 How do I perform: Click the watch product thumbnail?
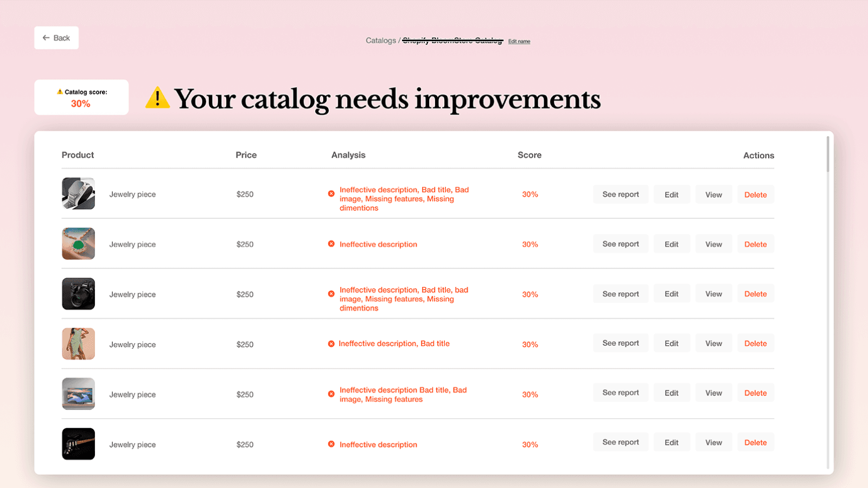(78, 194)
